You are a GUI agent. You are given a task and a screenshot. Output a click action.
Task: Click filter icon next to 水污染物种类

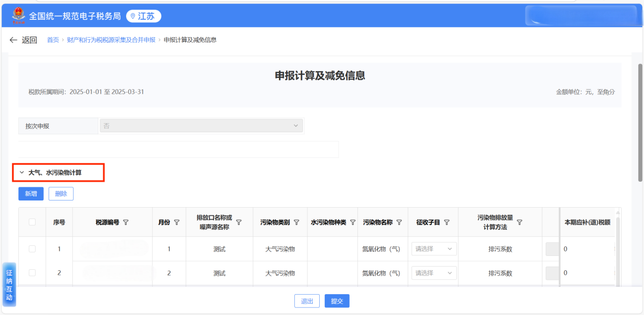(353, 222)
